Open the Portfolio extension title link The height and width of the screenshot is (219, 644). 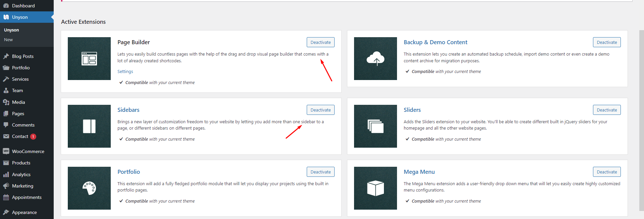(x=129, y=172)
